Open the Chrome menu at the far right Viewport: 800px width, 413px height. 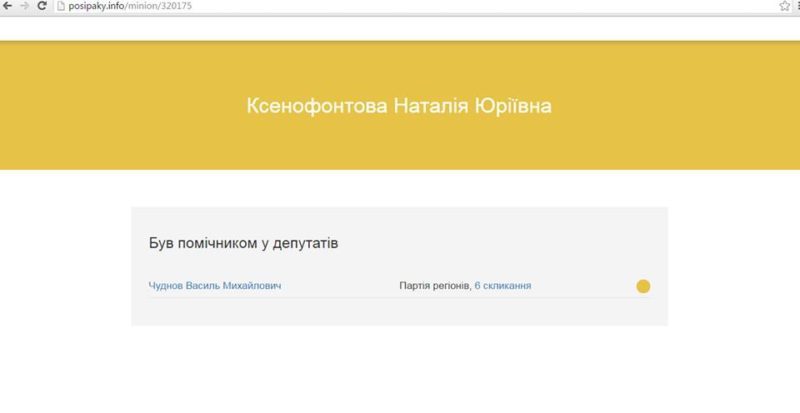pos(796,6)
